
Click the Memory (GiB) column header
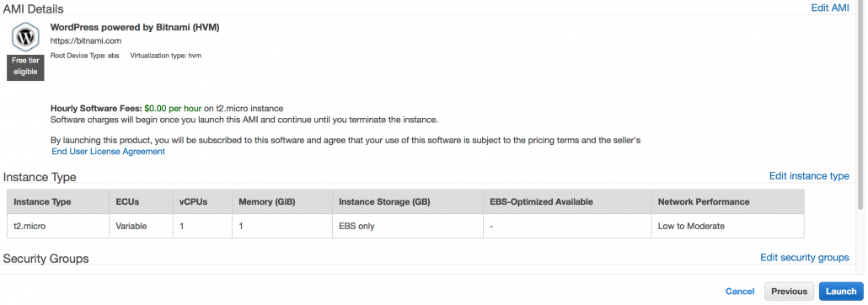[282, 201]
